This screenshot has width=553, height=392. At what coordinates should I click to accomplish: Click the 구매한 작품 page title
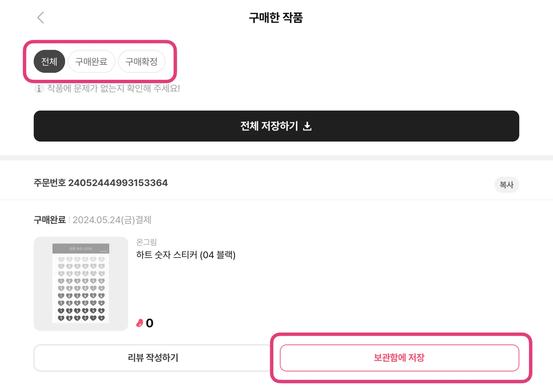(x=276, y=18)
